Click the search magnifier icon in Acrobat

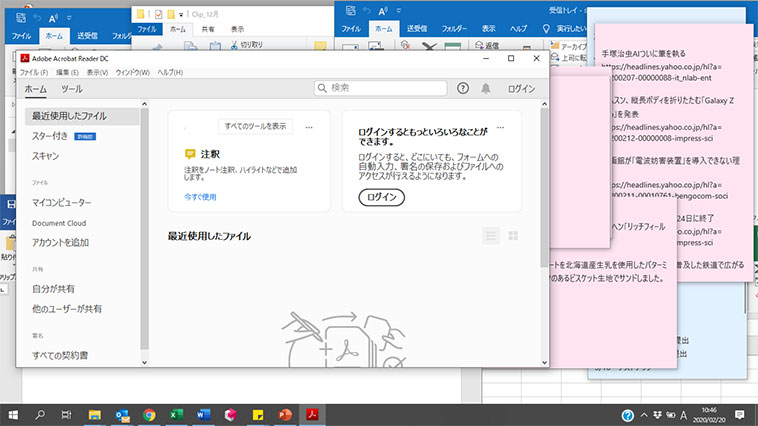322,88
